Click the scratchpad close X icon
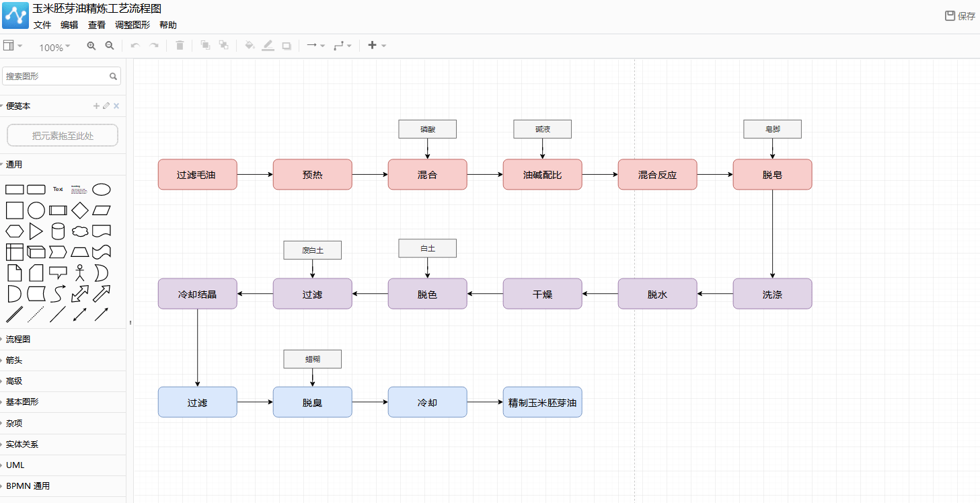Viewport: 980px width, 503px height. click(116, 106)
